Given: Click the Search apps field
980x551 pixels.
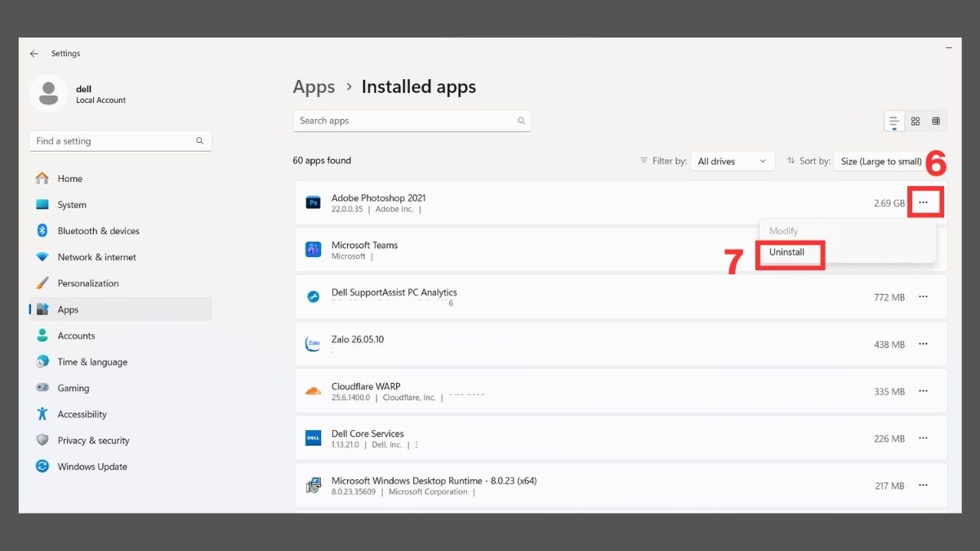Looking at the screenshot, I should (412, 121).
